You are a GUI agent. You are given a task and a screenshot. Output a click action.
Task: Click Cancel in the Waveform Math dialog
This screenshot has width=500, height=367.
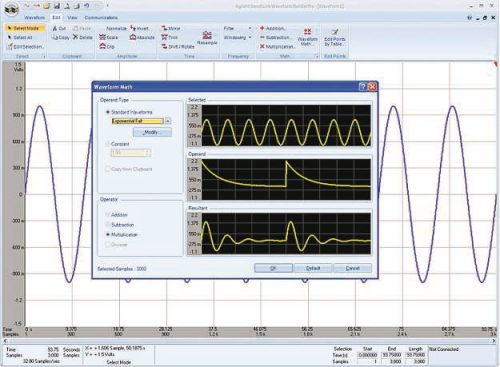tap(352, 268)
